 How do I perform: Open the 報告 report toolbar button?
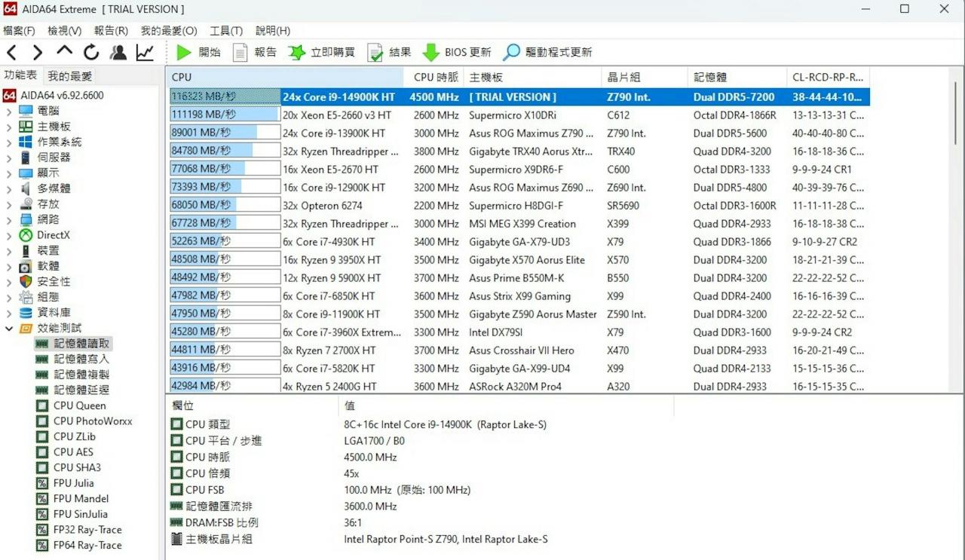pos(255,52)
